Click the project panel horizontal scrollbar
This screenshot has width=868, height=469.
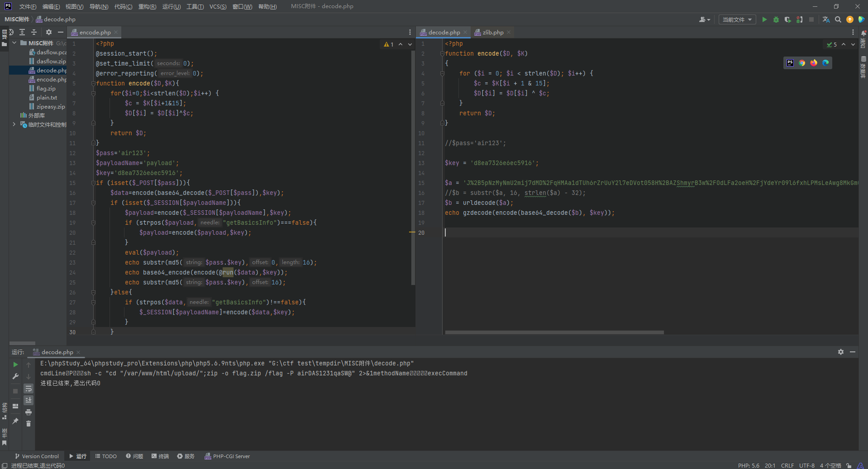[x=22, y=343]
